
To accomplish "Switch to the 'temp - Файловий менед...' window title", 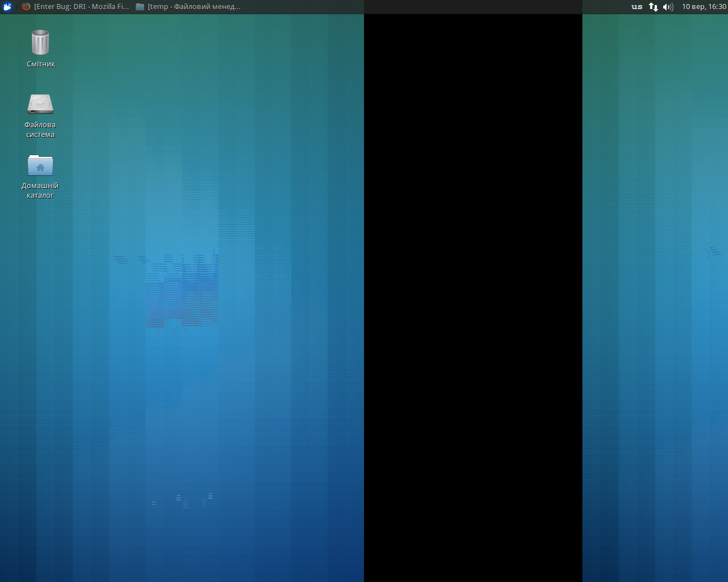I will pos(194,7).
